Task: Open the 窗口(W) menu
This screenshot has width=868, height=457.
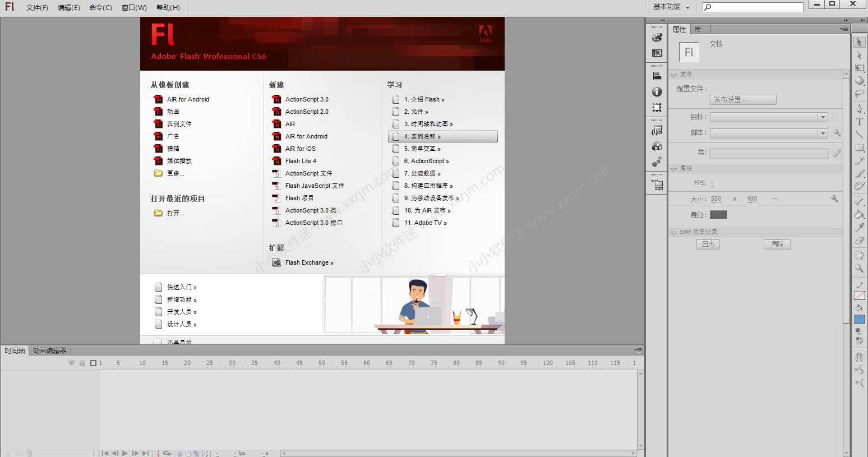Action: point(134,8)
